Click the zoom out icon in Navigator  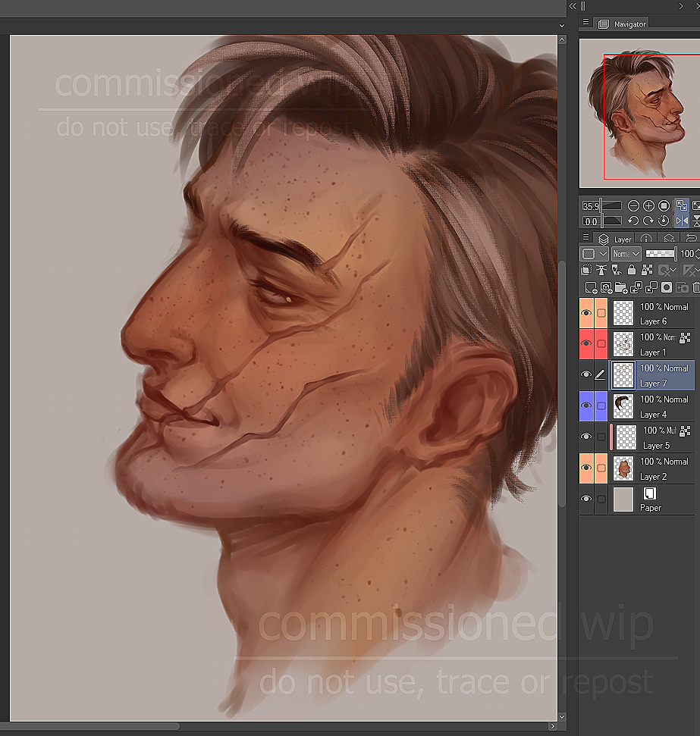[633, 205]
